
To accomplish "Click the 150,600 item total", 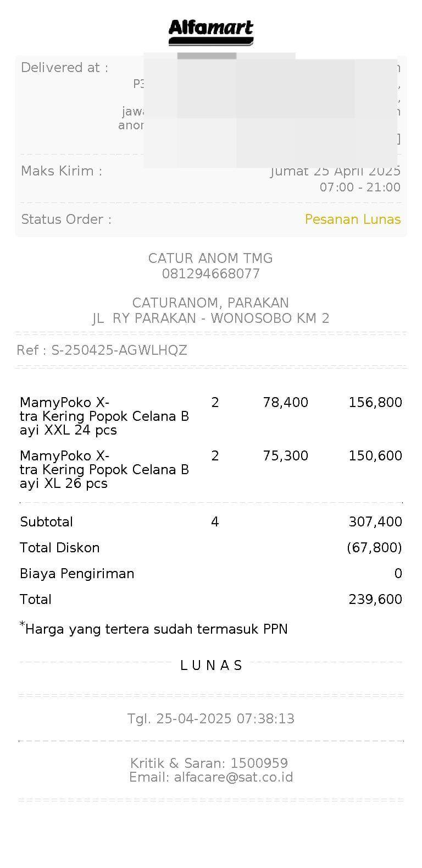I will 375,456.
